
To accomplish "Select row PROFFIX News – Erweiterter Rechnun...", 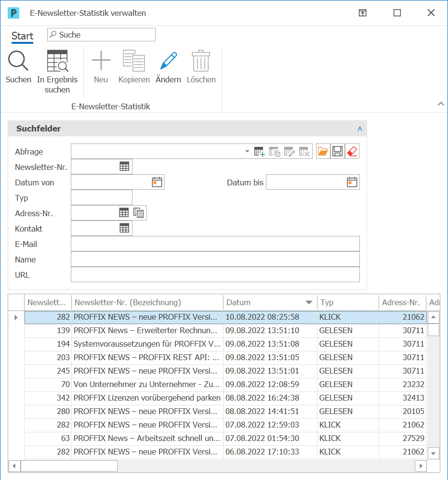I will [225, 331].
